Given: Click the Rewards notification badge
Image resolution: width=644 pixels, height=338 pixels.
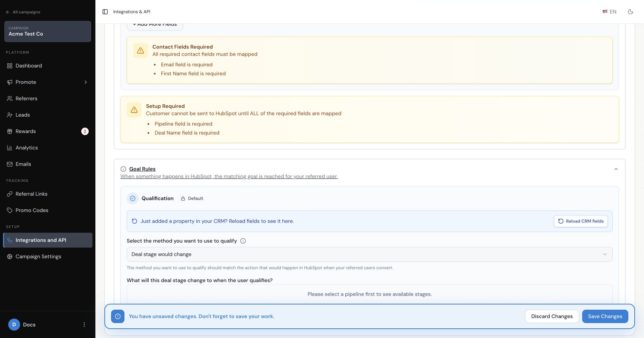Looking at the screenshot, I should coord(85,131).
